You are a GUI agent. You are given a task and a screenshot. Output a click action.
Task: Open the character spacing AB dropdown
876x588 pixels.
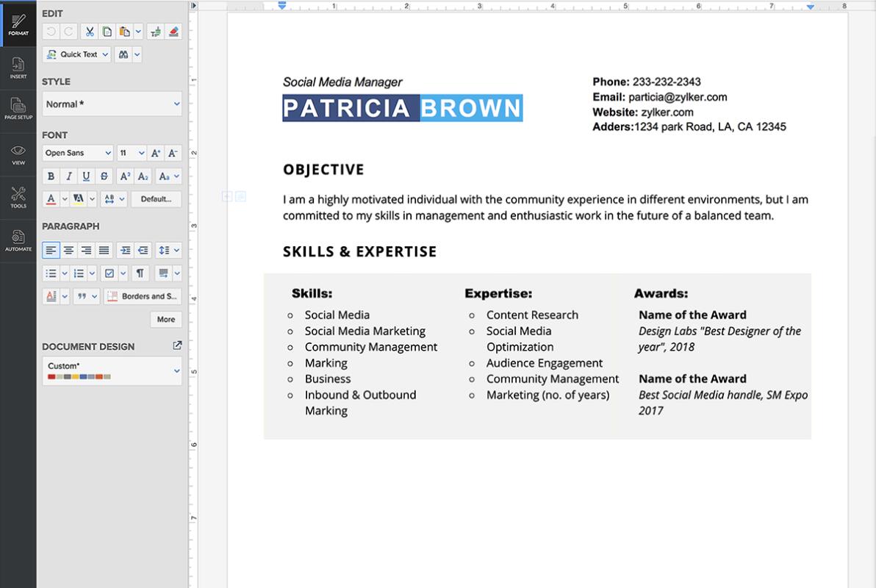[114, 199]
